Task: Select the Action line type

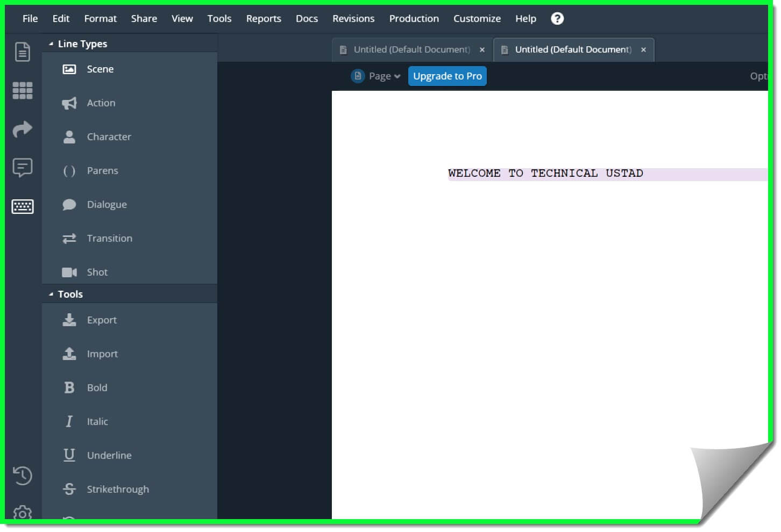Action: pyautogui.click(x=101, y=103)
